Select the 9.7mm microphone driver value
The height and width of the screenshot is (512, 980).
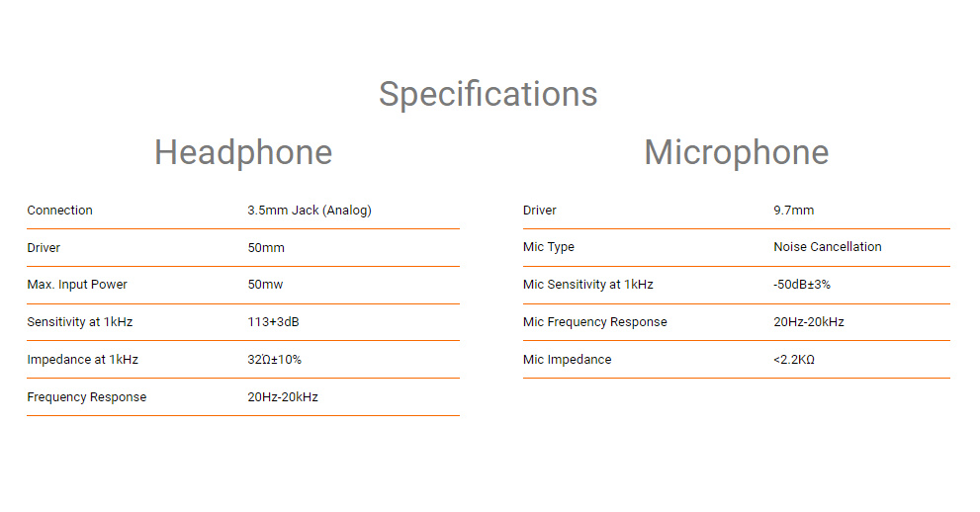click(x=793, y=211)
